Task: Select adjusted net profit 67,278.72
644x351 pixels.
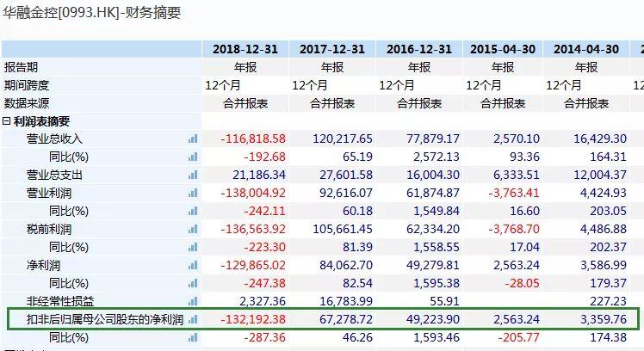Action: (x=346, y=319)
